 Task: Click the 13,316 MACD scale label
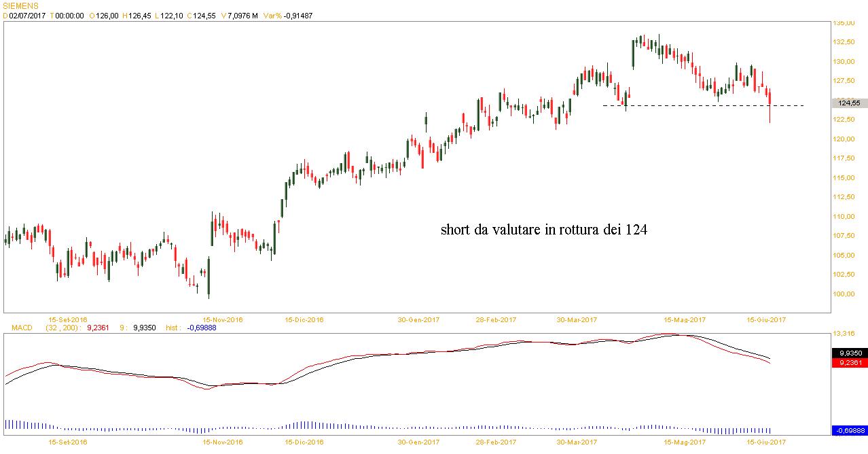[845, 334]
